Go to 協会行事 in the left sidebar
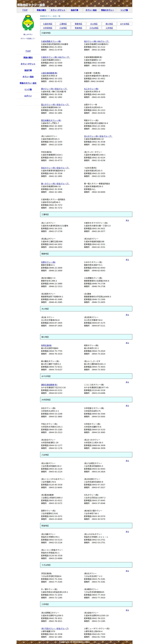This screenshot has height=644, width=149. (28, 70)
